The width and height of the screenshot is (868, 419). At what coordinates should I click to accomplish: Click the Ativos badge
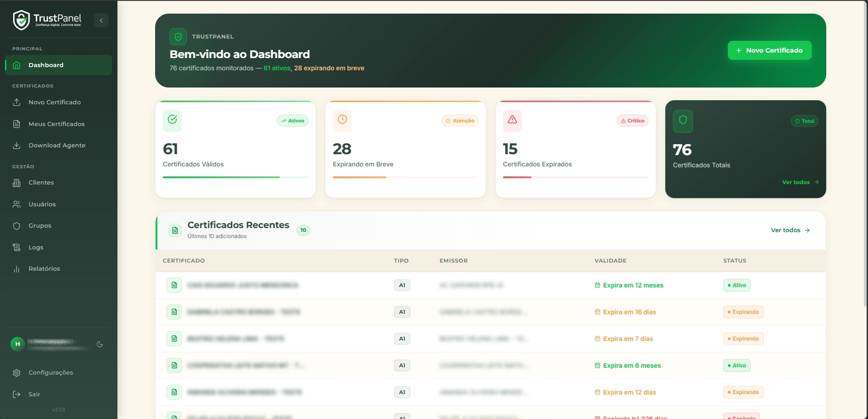pyautogui.click(x=293, y=121)
